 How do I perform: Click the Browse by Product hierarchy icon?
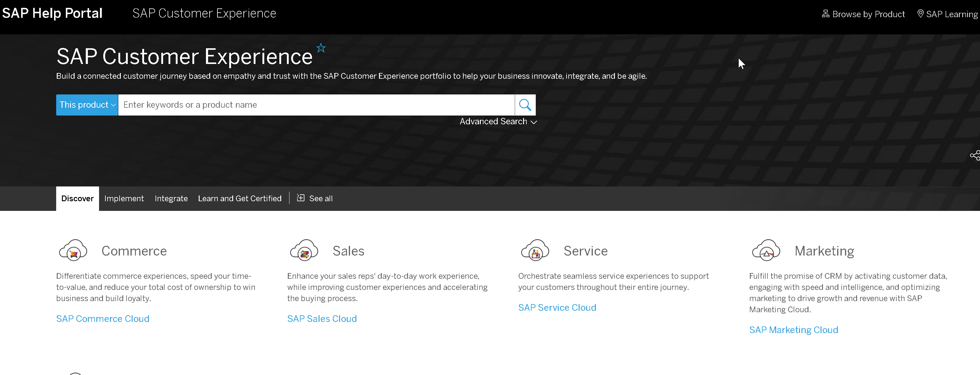[x=825, y=14]
